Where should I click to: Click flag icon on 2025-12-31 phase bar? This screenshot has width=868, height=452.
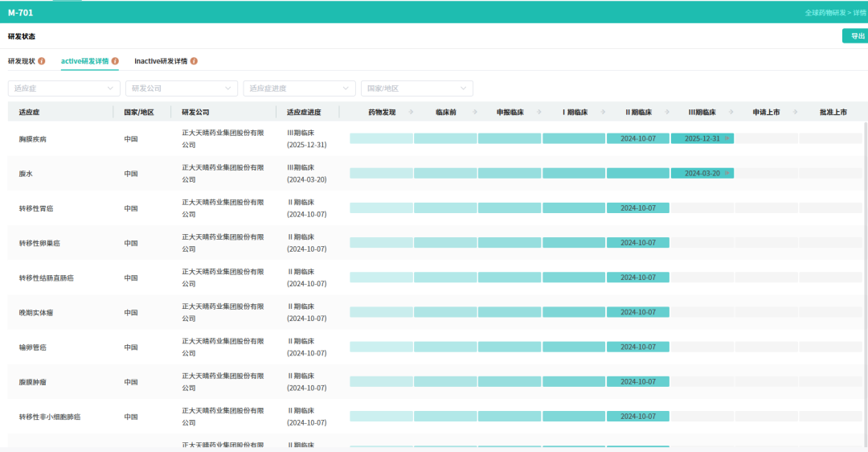coord(727,138)
